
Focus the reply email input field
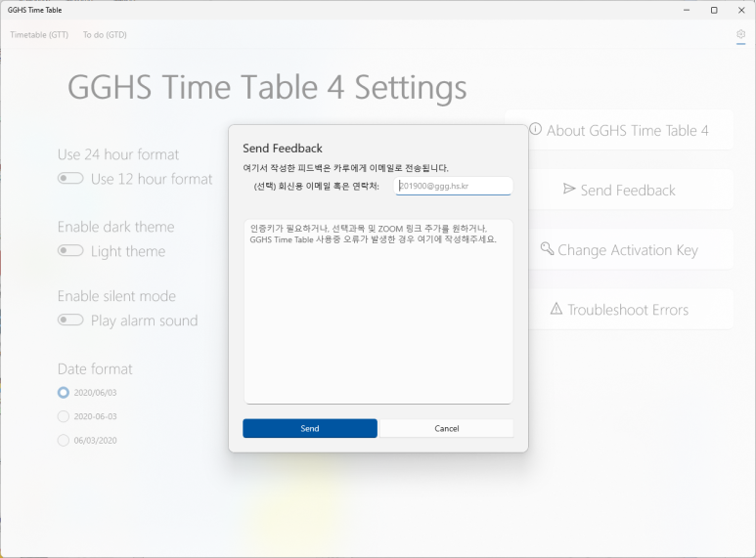pos(453,186)
